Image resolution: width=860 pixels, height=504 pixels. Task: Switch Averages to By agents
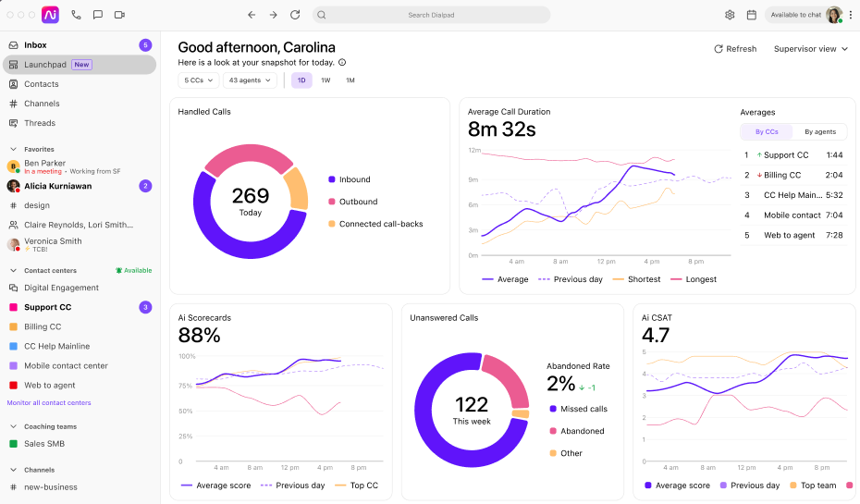click(820, 131)
